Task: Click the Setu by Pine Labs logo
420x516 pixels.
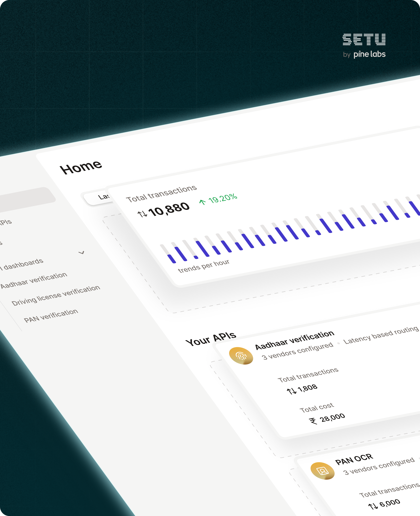Action: [x=364, y=46]
